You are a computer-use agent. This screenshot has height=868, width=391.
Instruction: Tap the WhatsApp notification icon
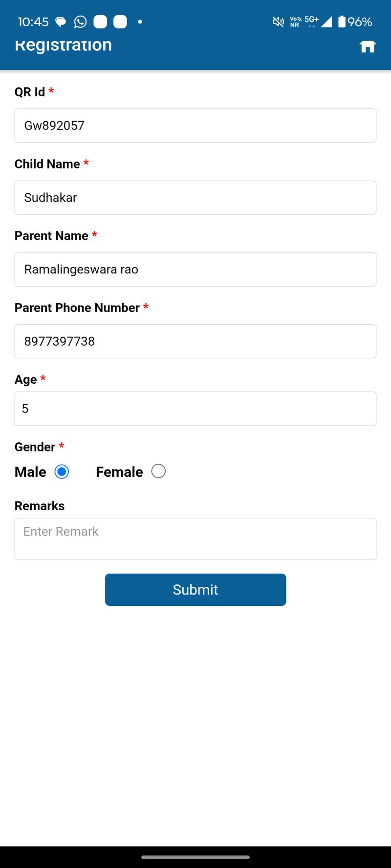(x=80, y=22)
